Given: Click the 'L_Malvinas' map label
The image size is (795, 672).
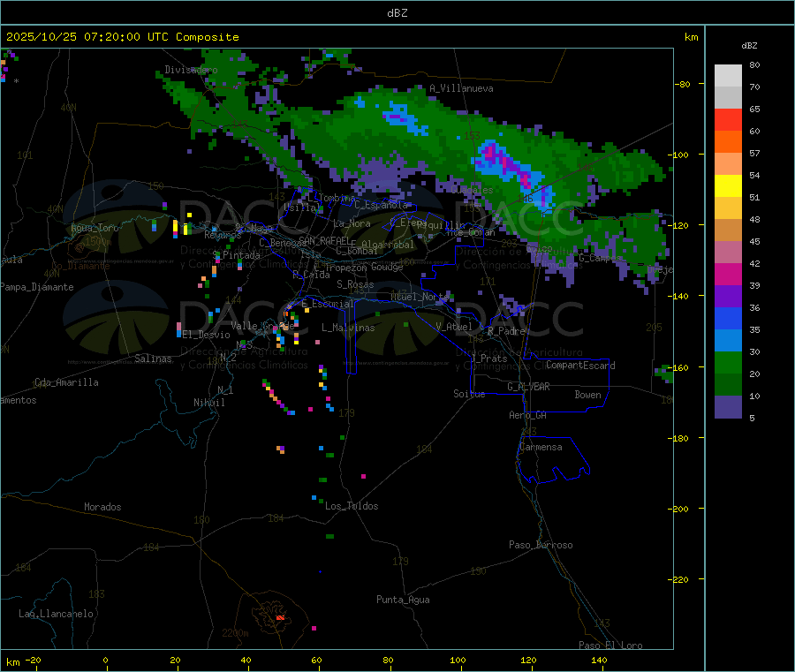Looking at the screenshot, I should pyautogui.click(x=348, y=328).
